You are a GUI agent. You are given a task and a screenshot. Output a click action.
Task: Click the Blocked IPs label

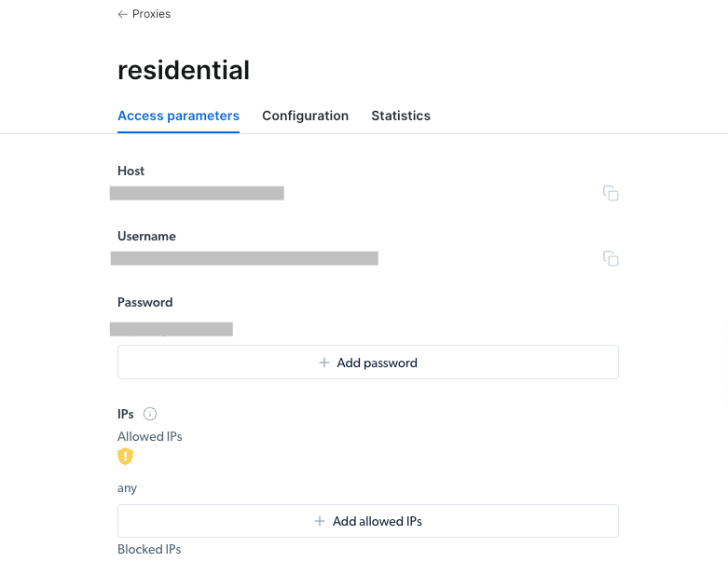click(x=149, y=549)
